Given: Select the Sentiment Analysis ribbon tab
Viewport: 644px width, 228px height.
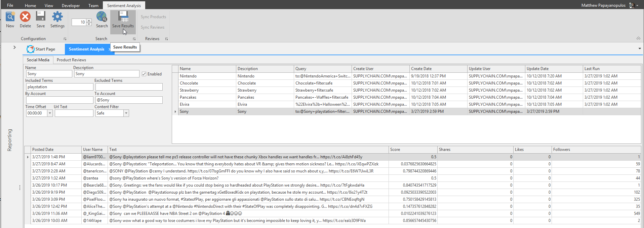Looking at the screenshot, I should 124,5.
